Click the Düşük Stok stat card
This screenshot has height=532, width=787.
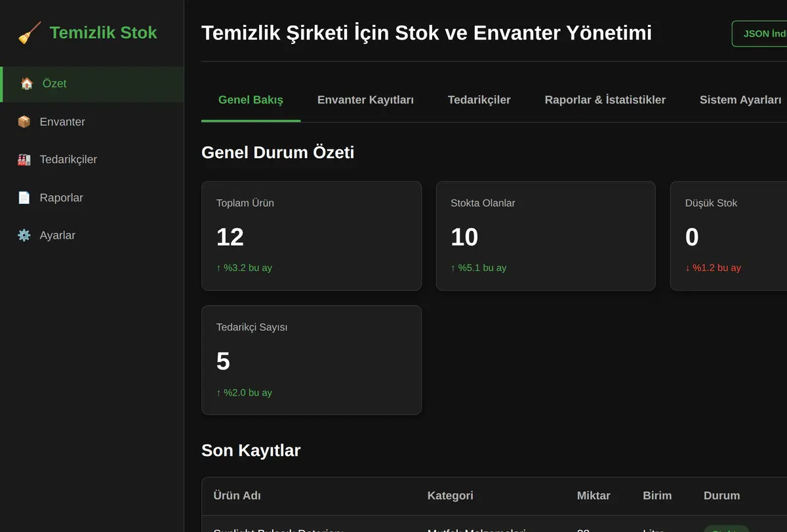[729, 235]
